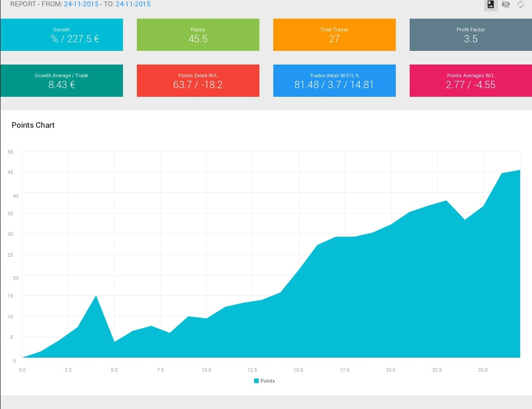Toggle the Points series in chart legend
Viewport: 532px width, 409px height.
tap(265, 381)
